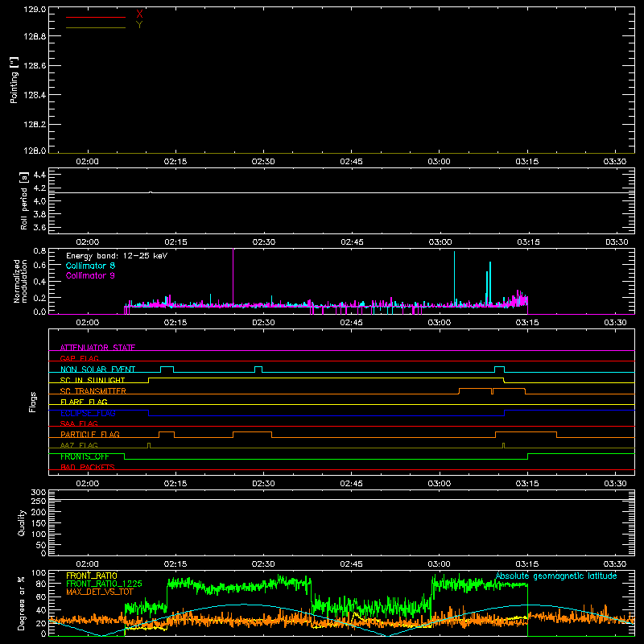Click the 'Collimator 8' legend text
The image size is (644, 644).
click(90, 266)
